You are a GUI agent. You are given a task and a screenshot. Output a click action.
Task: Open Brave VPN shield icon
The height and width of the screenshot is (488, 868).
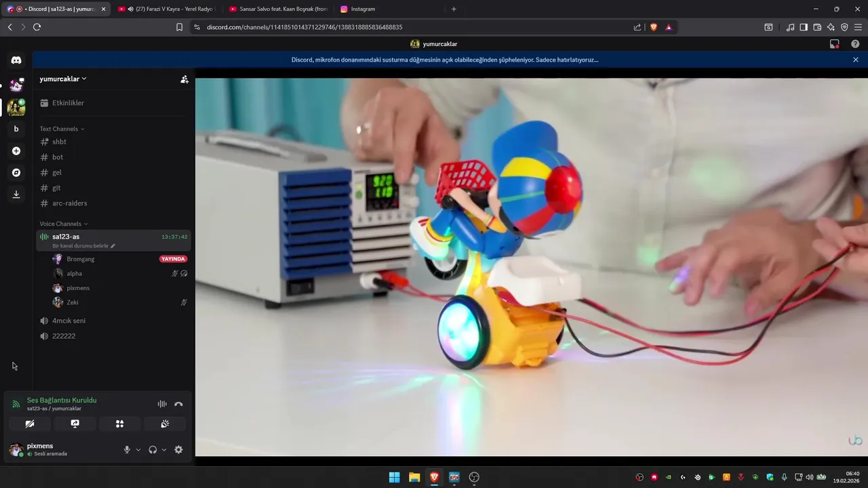[x=844, y=27]
